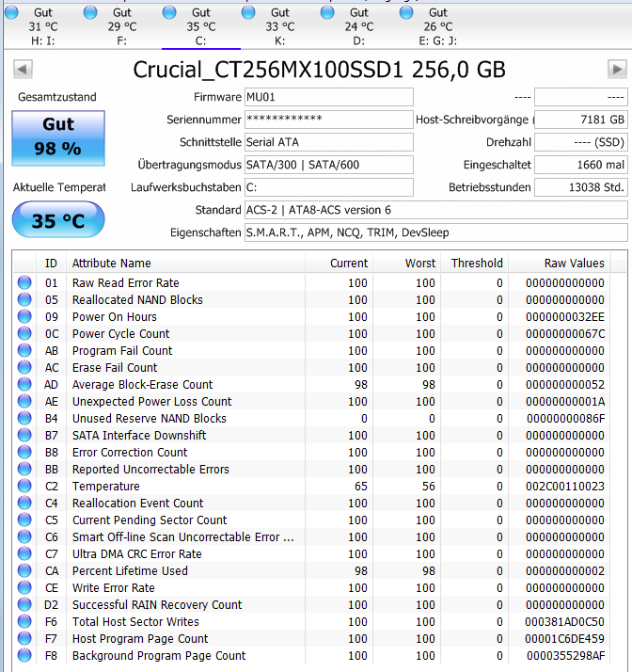Click the Host-Schreibvorgänge 7181 GB value
632x672 pixels.
click(581, 120)
